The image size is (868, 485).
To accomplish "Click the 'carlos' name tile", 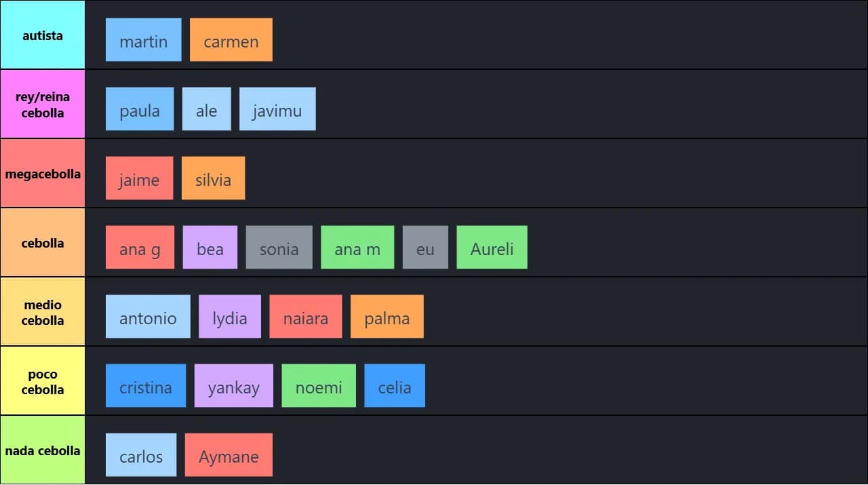I will 140,455.
